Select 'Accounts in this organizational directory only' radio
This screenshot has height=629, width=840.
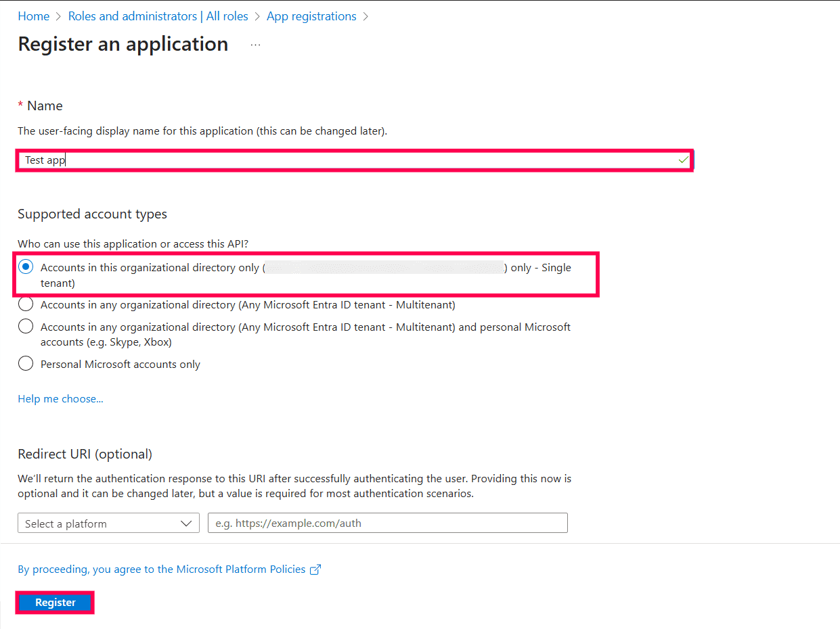(25, 266)
